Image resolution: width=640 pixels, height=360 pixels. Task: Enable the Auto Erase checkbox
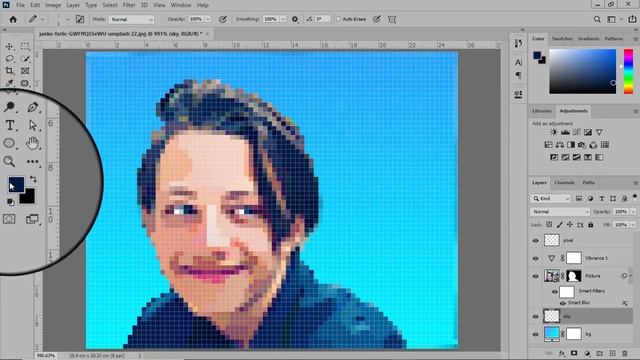(338, 19)
